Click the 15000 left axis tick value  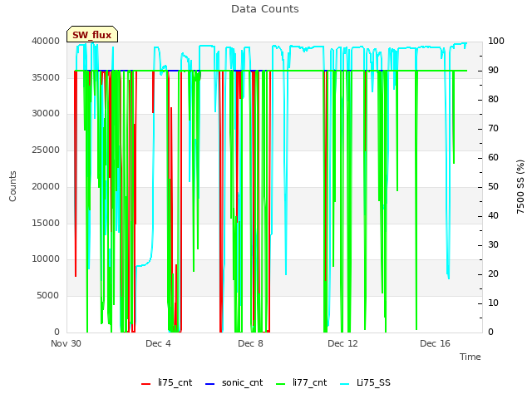point(46,224)
